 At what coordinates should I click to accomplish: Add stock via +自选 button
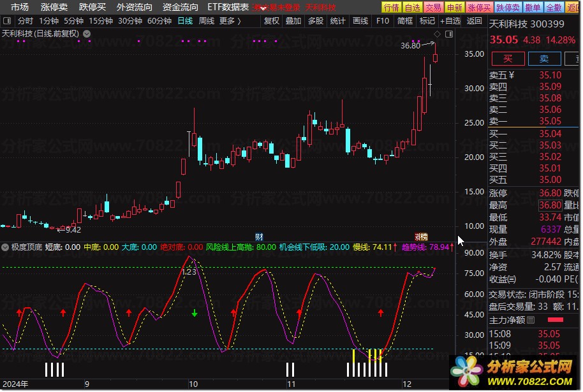click(x=450, y=21)
